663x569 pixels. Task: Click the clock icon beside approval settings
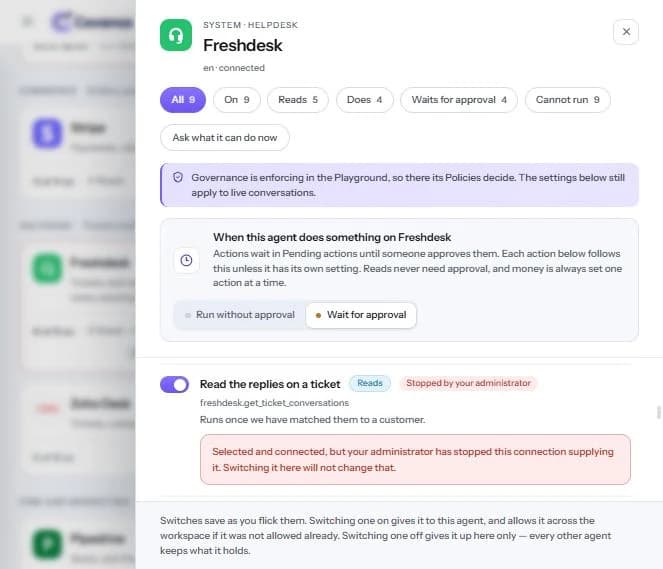tap(186, 260)
